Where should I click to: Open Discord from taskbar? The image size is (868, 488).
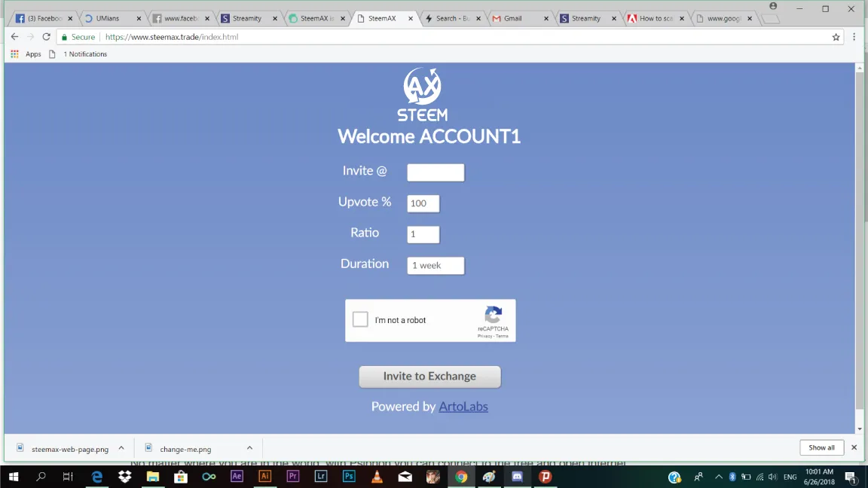(517, 477)
